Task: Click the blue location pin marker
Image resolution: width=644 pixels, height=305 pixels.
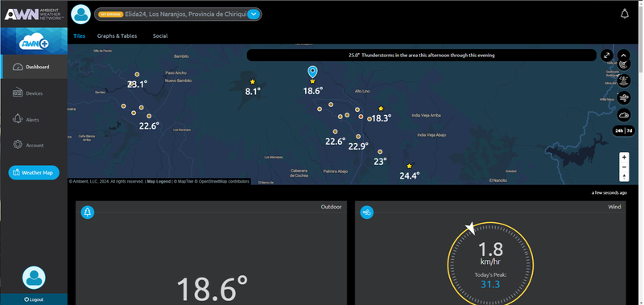Action: pyautogui.click(x=312, y=72)
